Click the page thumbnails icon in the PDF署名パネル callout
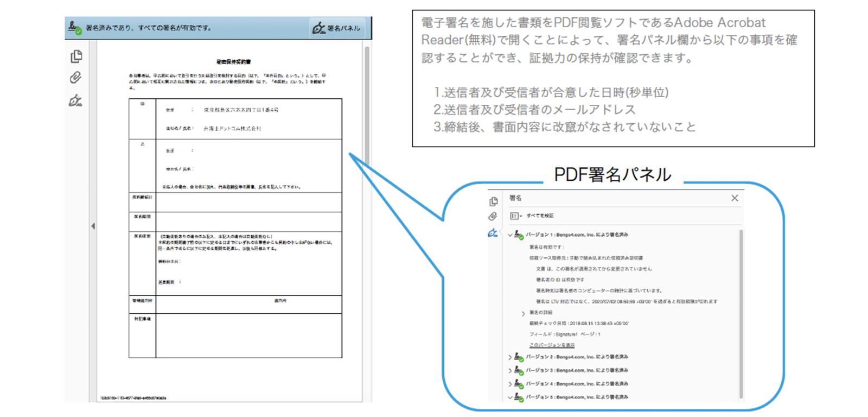Screen dimensions: 868x417 click(493, 201)
